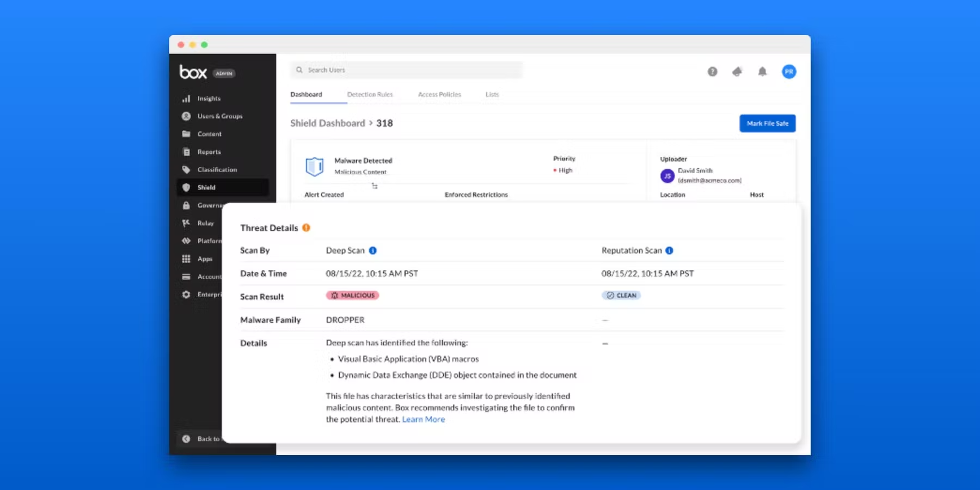Open the Learn More link
Image resolution: width=980 pixels, height=490 pixels.
point(423,419)
